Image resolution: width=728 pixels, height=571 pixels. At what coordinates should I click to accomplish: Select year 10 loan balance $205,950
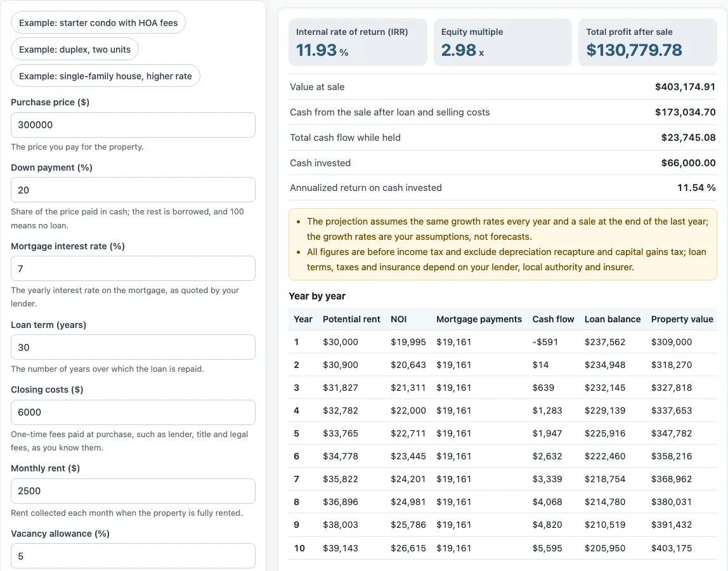point(605,548)
